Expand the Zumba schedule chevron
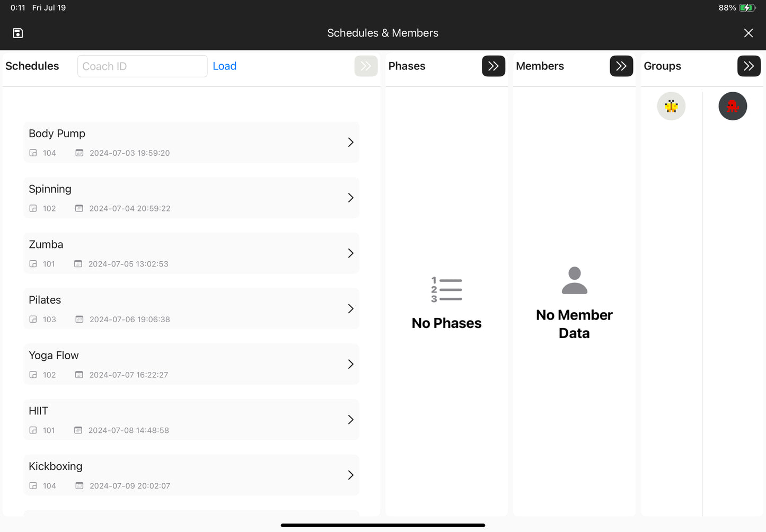Image resolution: width=766 pixels, height=532 pixels. [x=350, y=253]
